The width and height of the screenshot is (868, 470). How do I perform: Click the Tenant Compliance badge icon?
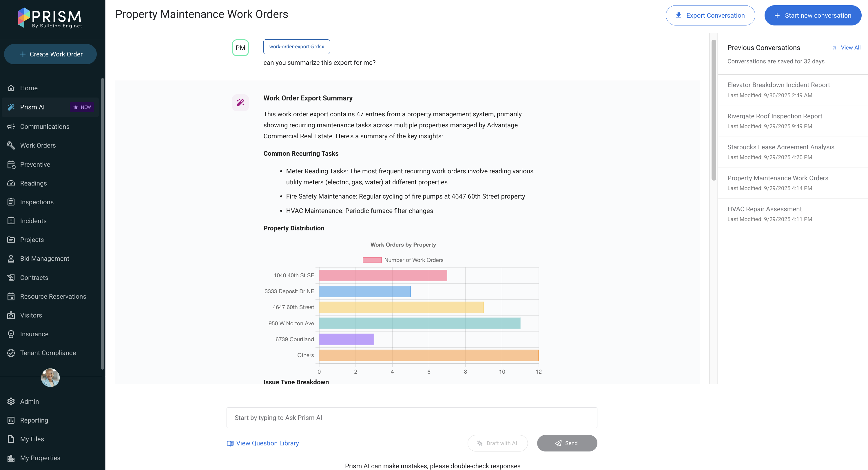click(11, 353)
